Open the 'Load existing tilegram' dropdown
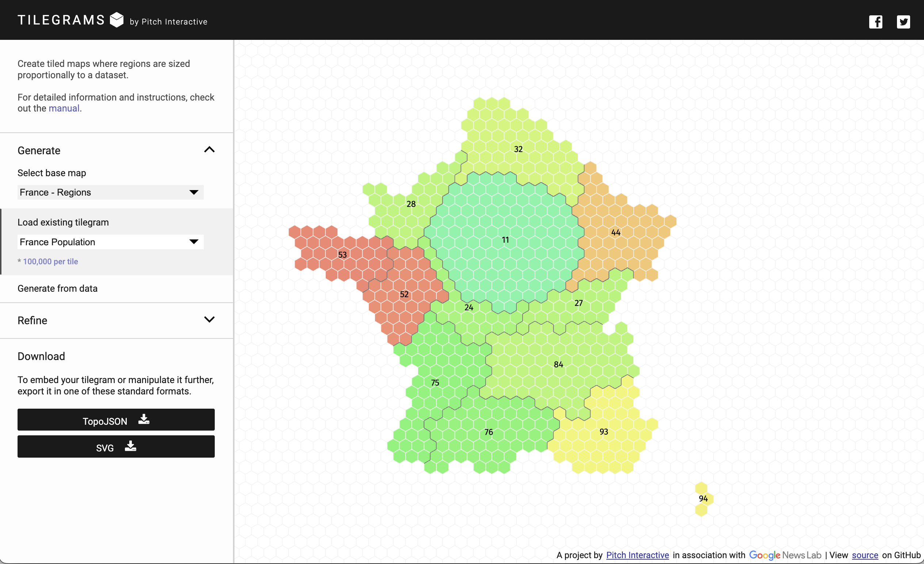The height and width of the screenshot is (564, 924). click(110, 242)
